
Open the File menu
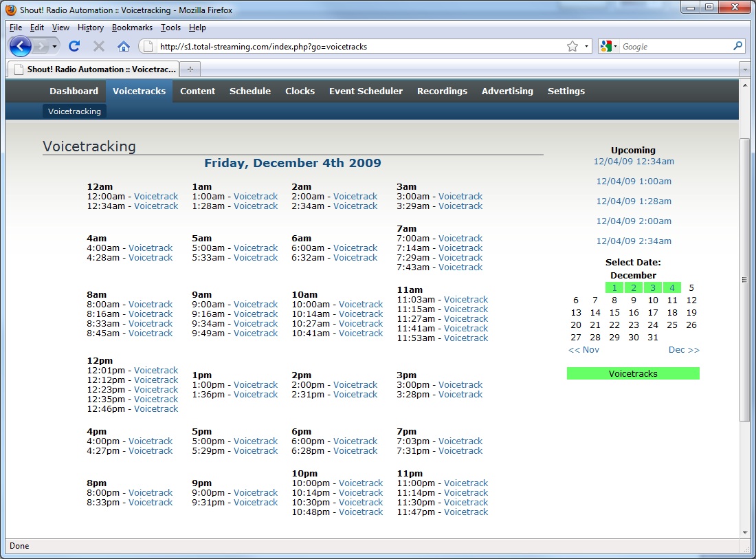pyautogui.click(x=15, y=28)
